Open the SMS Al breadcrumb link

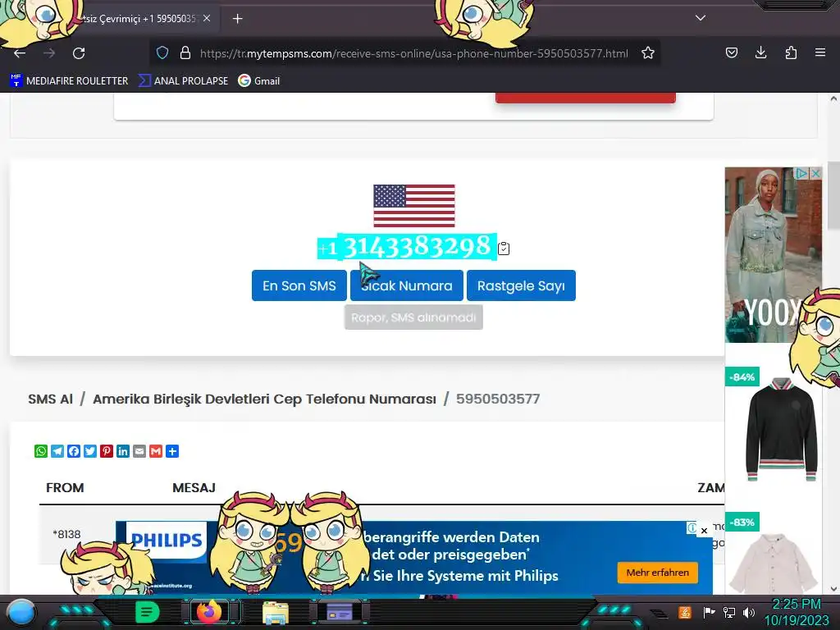[x=50, y=399]
